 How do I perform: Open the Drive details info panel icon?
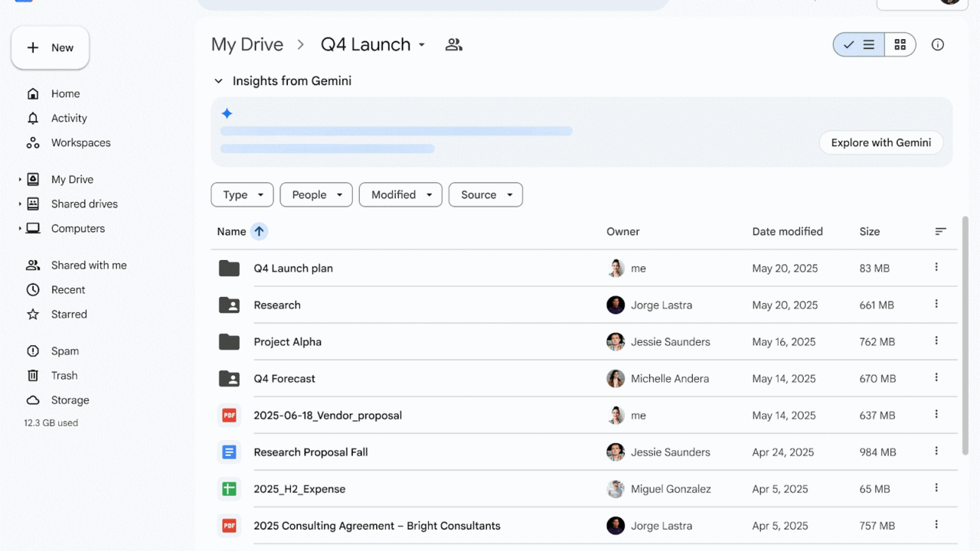pos(937,44)
